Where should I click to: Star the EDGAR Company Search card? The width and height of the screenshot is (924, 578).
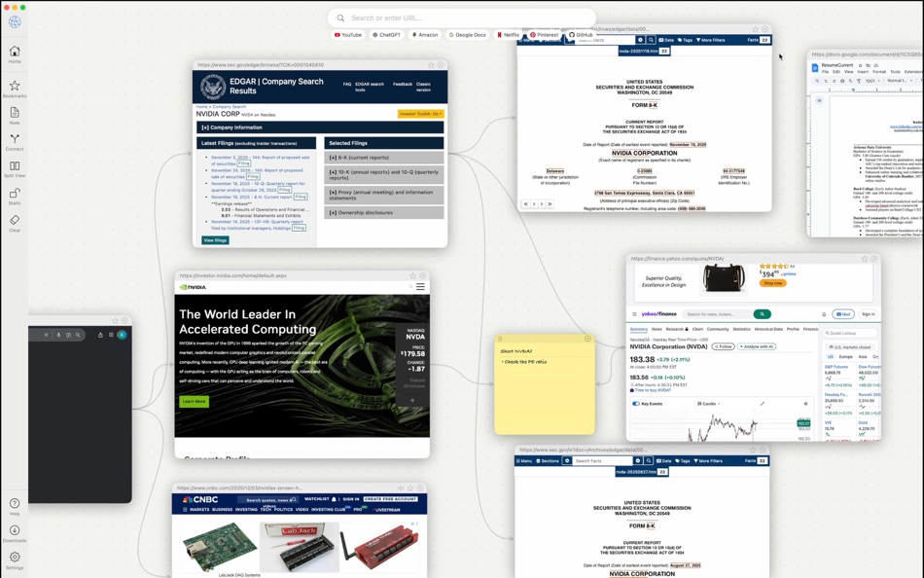pyautogui.click(x=431, y=65)
